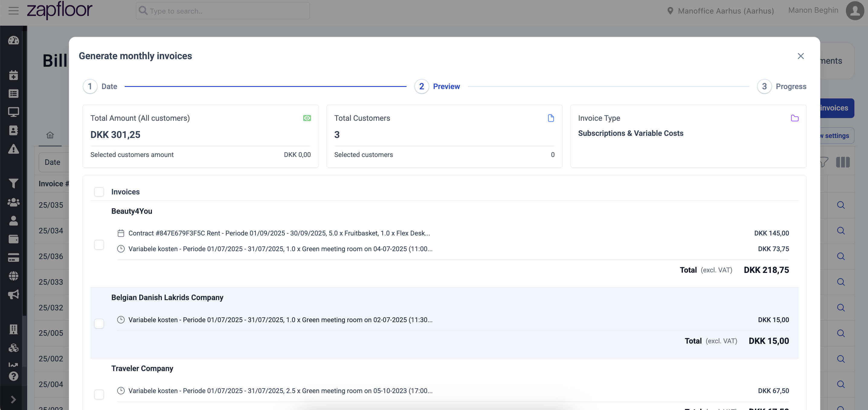Viewport: 868px width, 410px height.
Task: Click the magnifier icon for invoice 25/035
Action: pos(841,205)
